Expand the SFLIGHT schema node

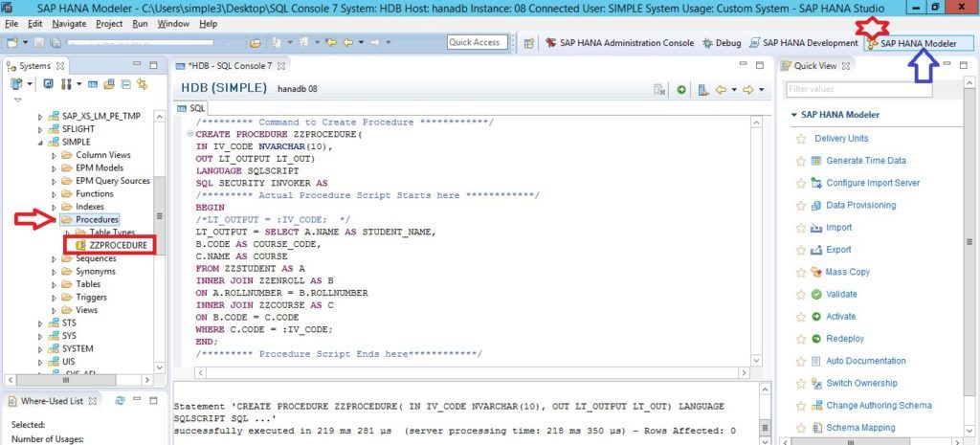(x=40, y=129)
